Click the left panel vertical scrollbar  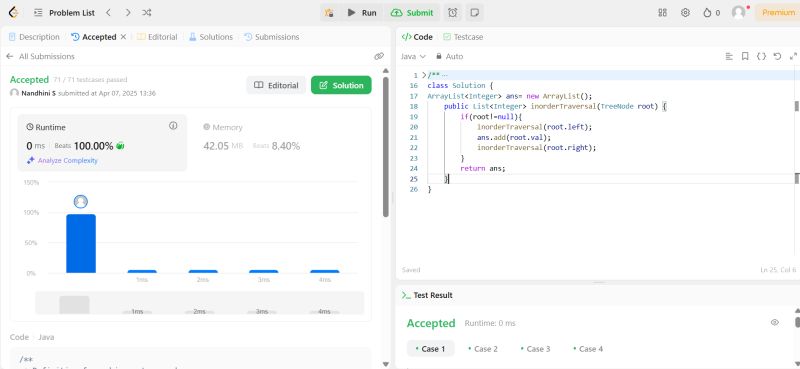click(386, 148)
